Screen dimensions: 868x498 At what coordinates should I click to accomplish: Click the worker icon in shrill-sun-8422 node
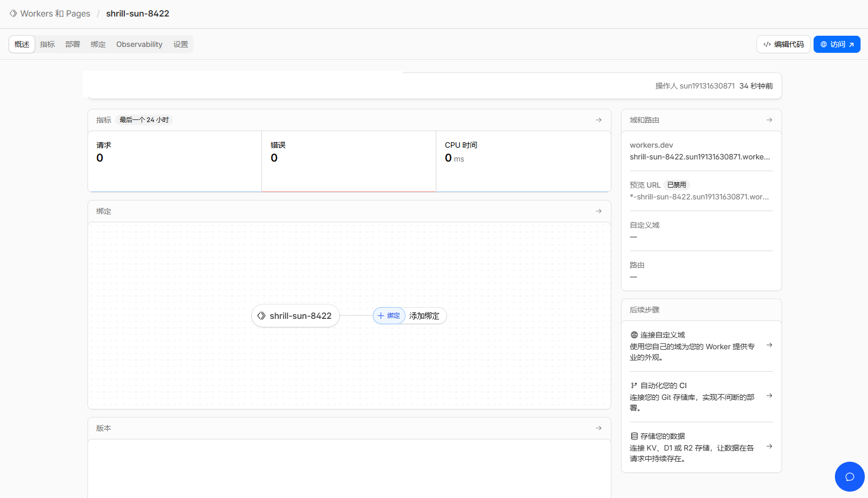261,316
